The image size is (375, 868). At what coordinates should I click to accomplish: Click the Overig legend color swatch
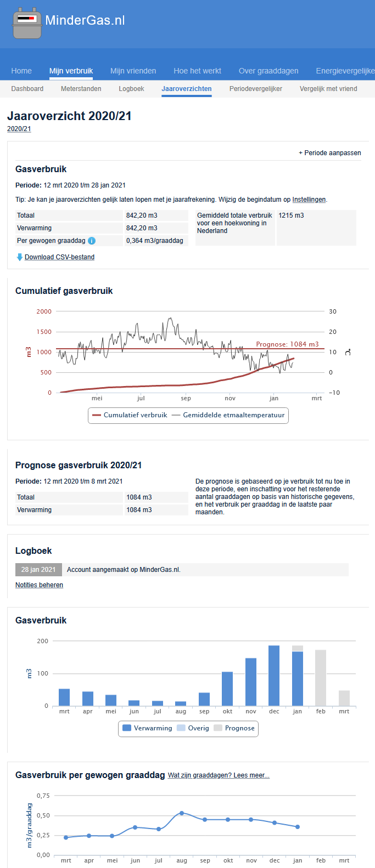[181, 728]
